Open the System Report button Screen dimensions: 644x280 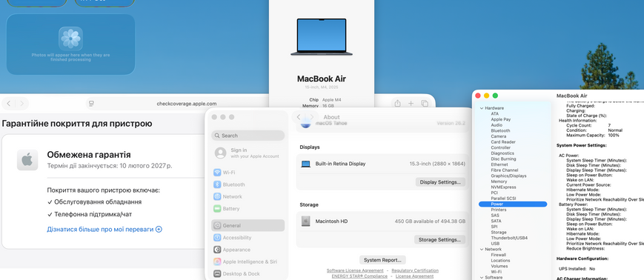382,260
